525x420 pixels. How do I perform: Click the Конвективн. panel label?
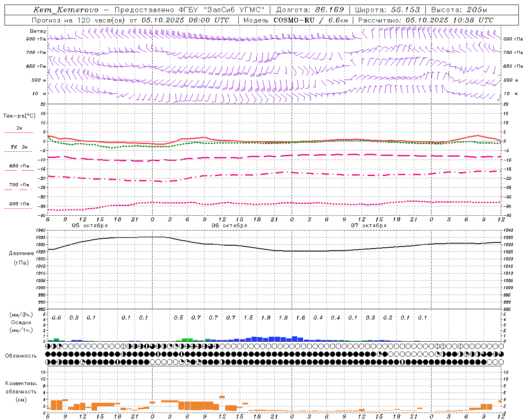click(x=21, y=383)
